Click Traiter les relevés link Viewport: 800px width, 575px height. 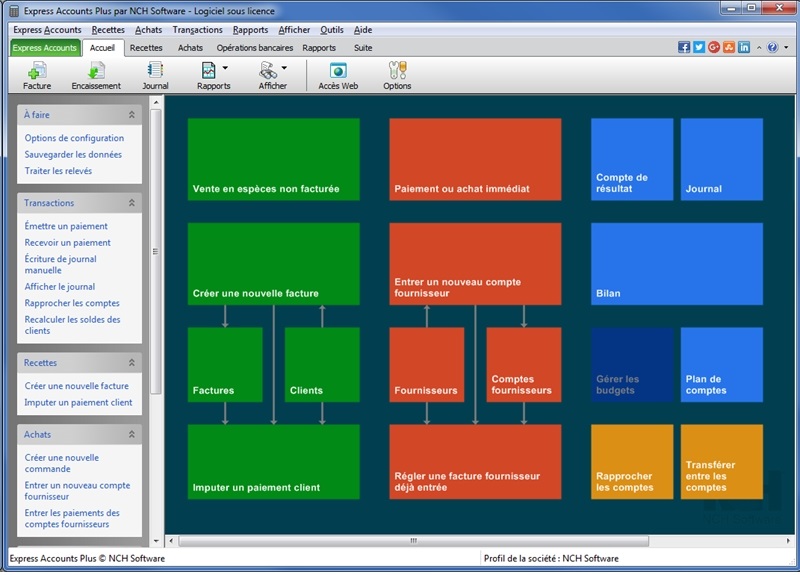tap(58, 171)
